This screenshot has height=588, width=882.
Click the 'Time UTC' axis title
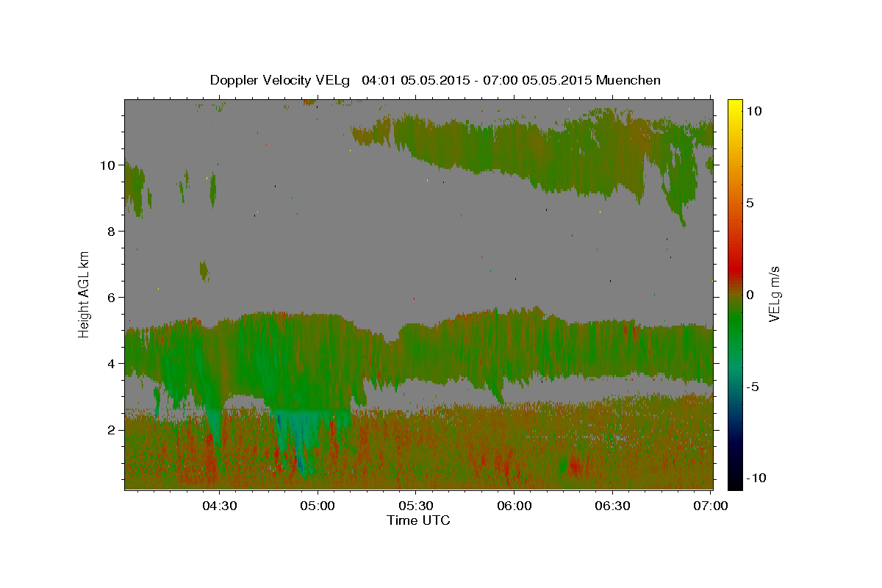click(418, 521)
